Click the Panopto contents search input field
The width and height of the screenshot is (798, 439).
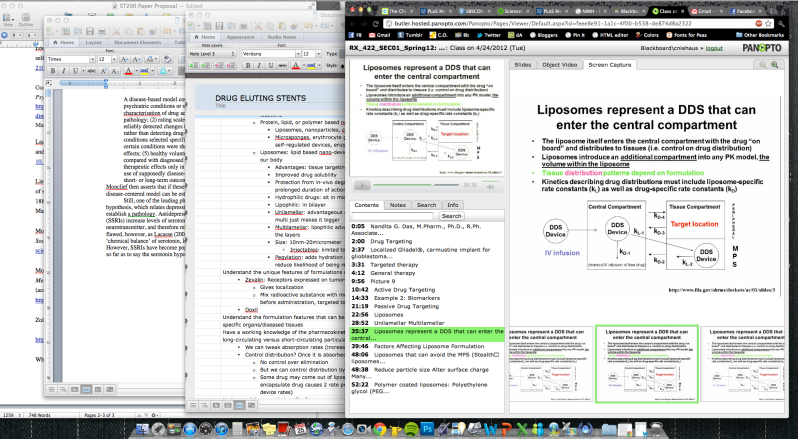[393, 216]
